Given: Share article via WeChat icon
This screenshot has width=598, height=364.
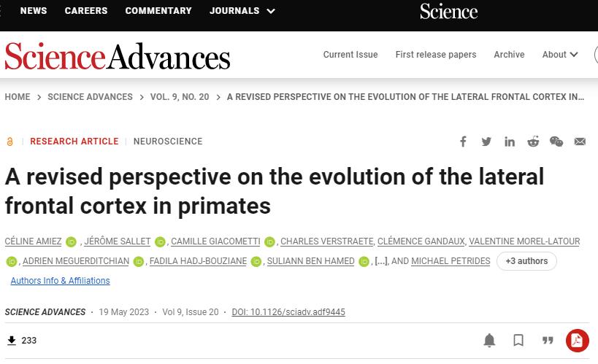Looking at the screenshot, I should click(556, 142).
